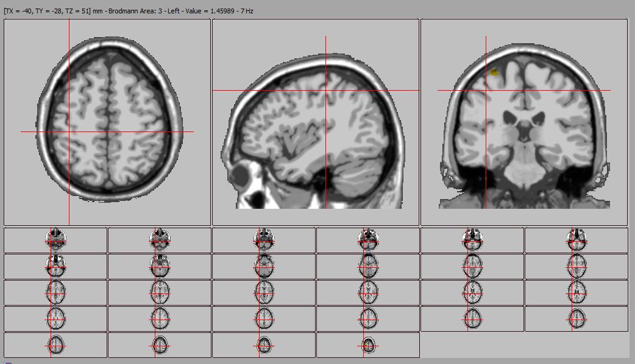Click the crosshair intersection on the sagittal view
Viewport: 635px width, 364px height.
327,89
